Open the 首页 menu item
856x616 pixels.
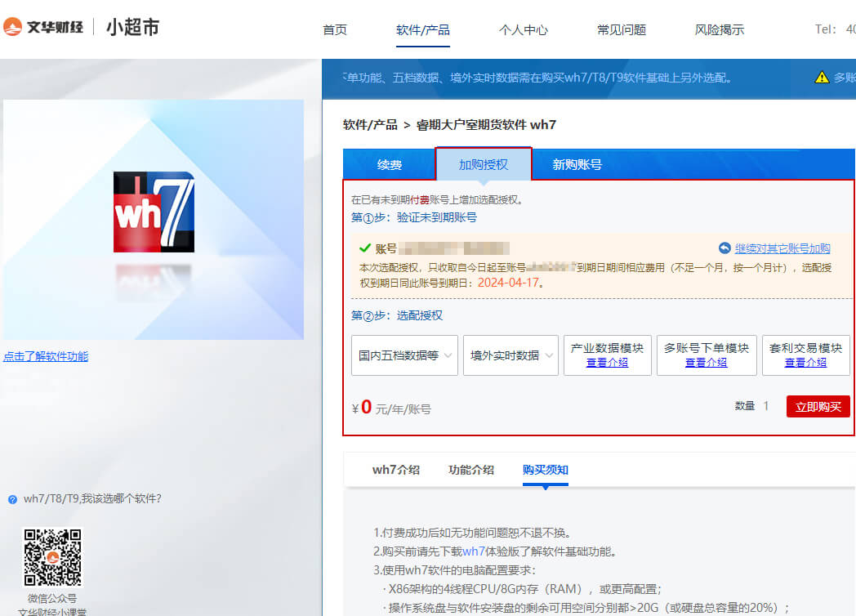[335, 29]
